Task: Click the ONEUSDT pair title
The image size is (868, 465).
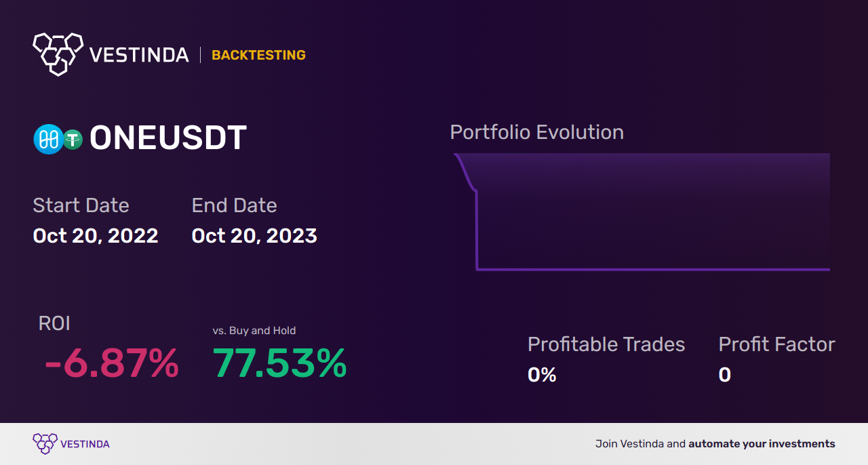Action: pyautogui.click(x=168, y=139)
